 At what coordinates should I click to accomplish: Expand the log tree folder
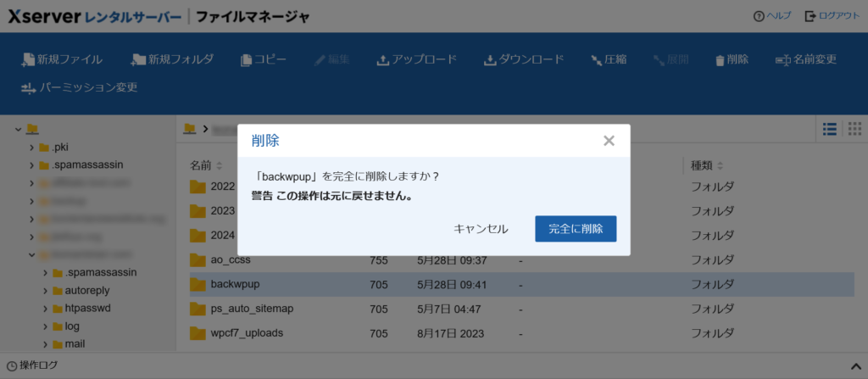[46, 326]
